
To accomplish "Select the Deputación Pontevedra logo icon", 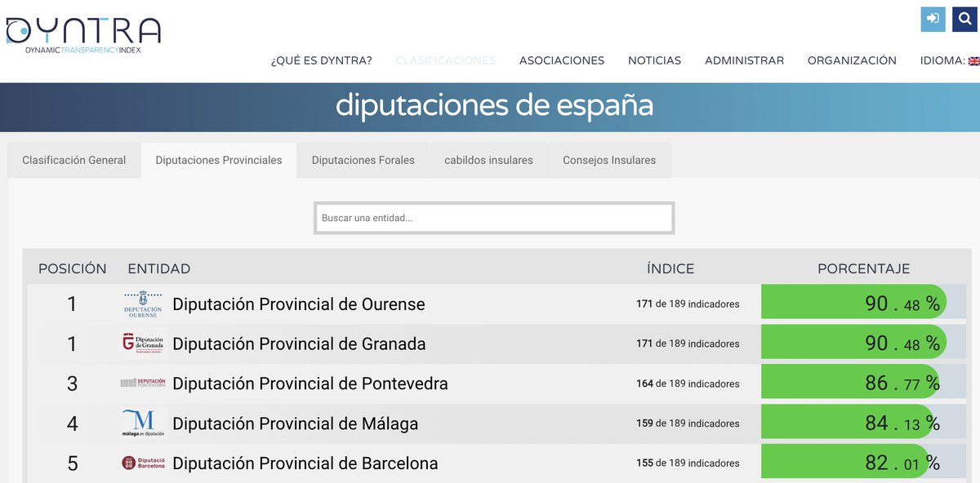I will pyautogui.click(x=143, y=382).
